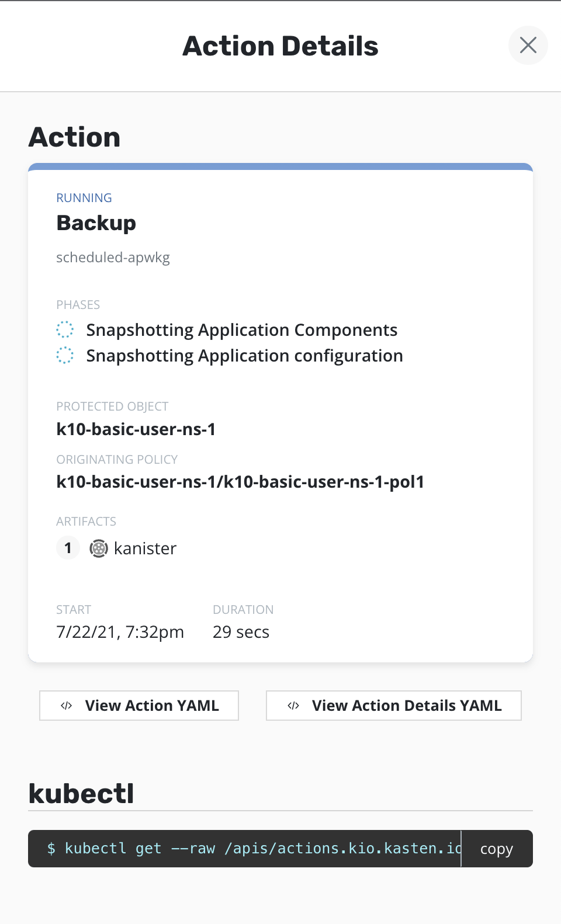Viewport: 561px width, 924px height.
Task: Click the dollar prompt in kubectl box
Action: click(51, 849)
